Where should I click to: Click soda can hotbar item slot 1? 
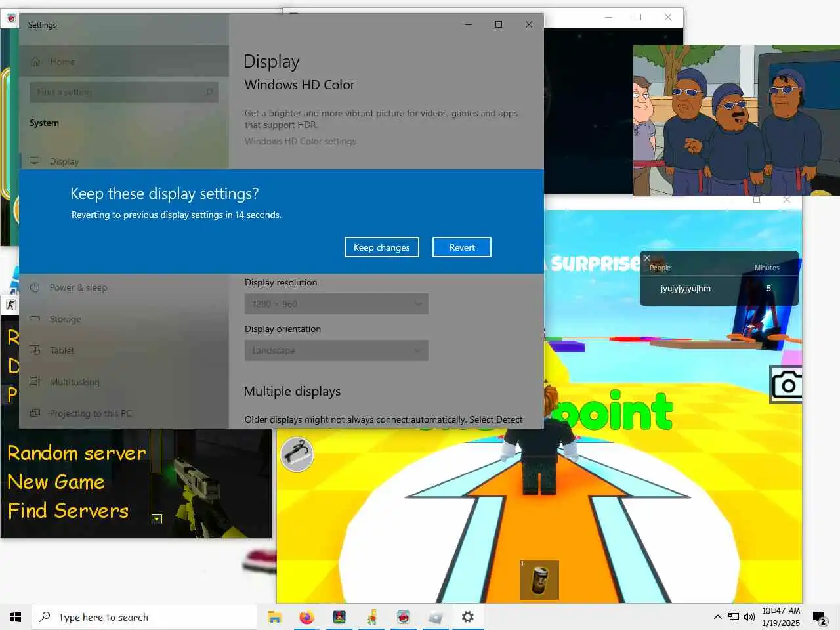(x=539, y=580)
